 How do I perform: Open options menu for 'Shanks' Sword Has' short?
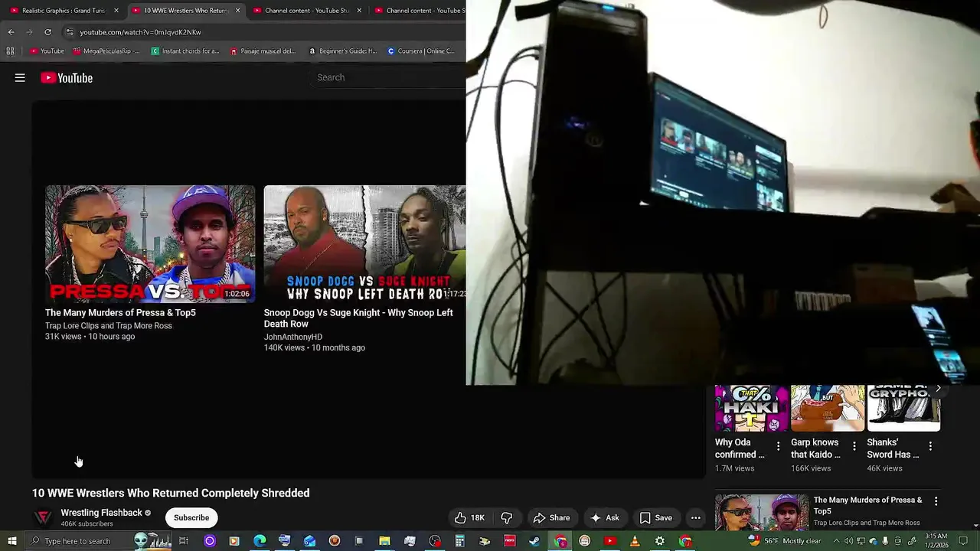[x=930, y=446]
